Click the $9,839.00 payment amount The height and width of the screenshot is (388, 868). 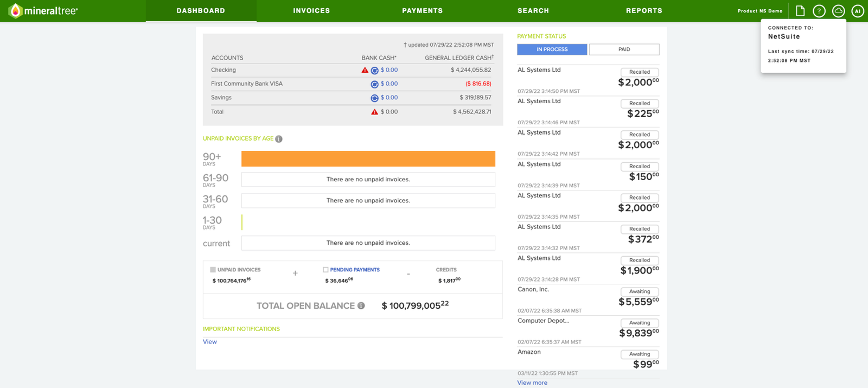coord(639,333)
